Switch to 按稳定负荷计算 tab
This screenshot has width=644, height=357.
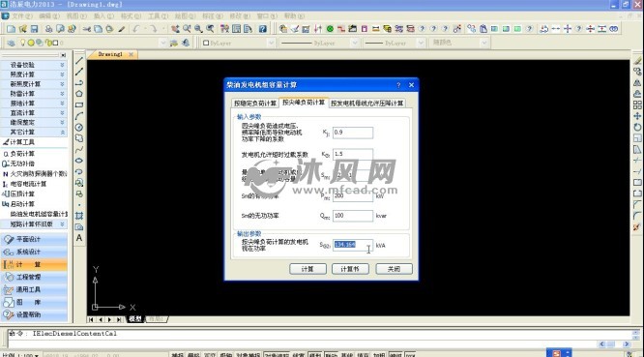coord(255,104)
